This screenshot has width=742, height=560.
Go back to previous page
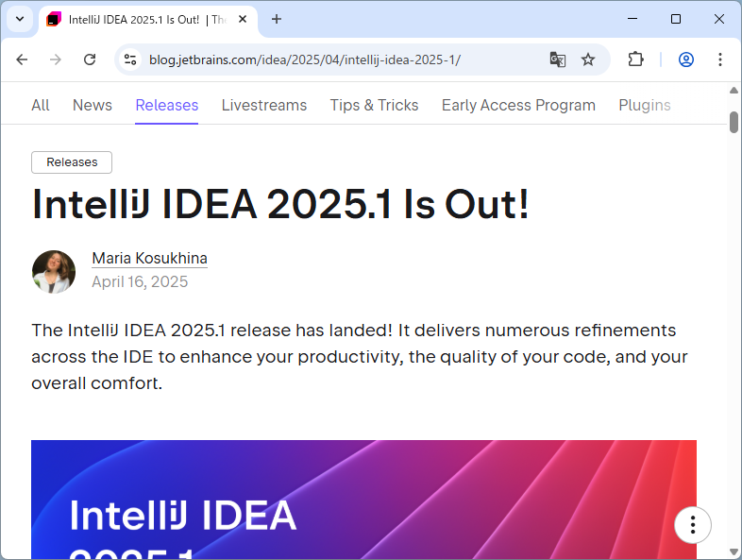click(x=22, y=59)
